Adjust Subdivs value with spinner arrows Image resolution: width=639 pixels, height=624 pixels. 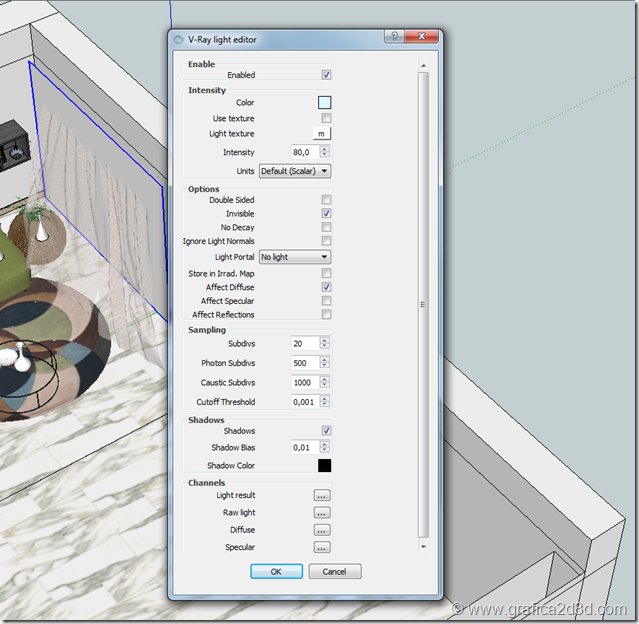pos(324,343)
